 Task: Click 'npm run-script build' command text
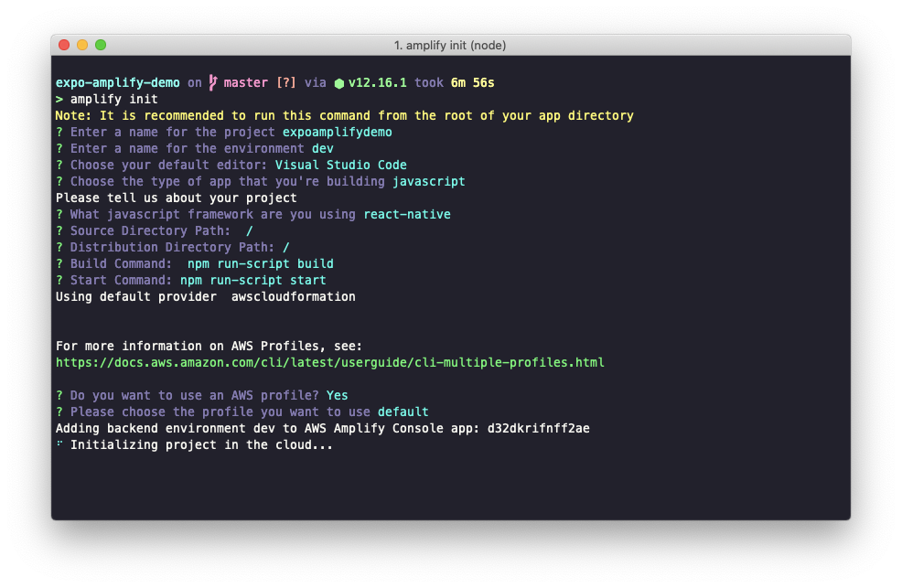click(261, 264)
